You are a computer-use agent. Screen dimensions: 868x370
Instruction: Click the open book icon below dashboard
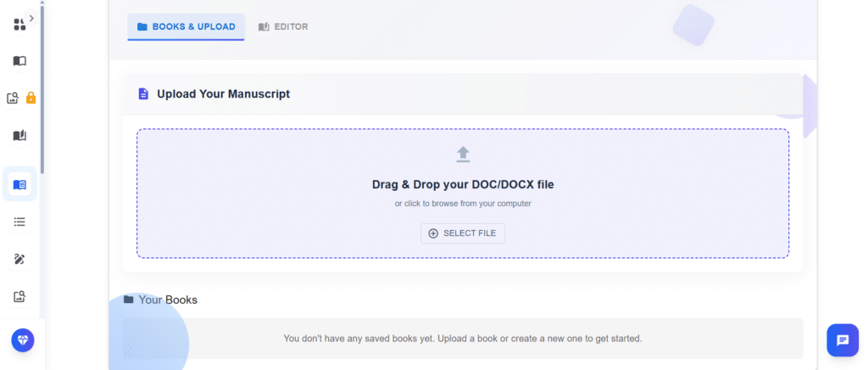pos(19,61)
